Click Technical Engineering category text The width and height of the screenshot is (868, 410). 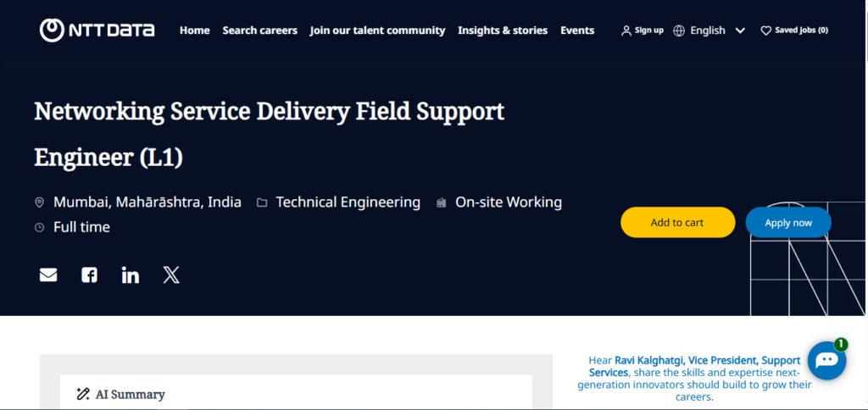[348, 202]
